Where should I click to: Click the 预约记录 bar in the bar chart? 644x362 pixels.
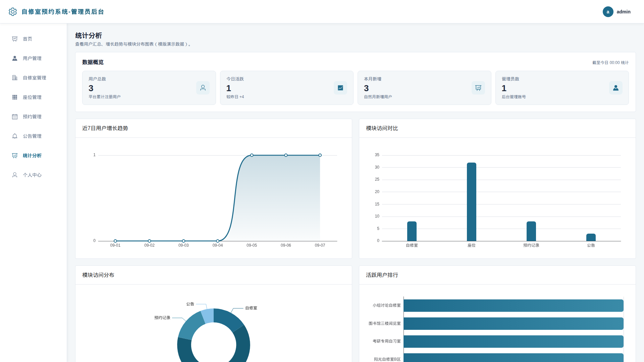tap(531, 231)
